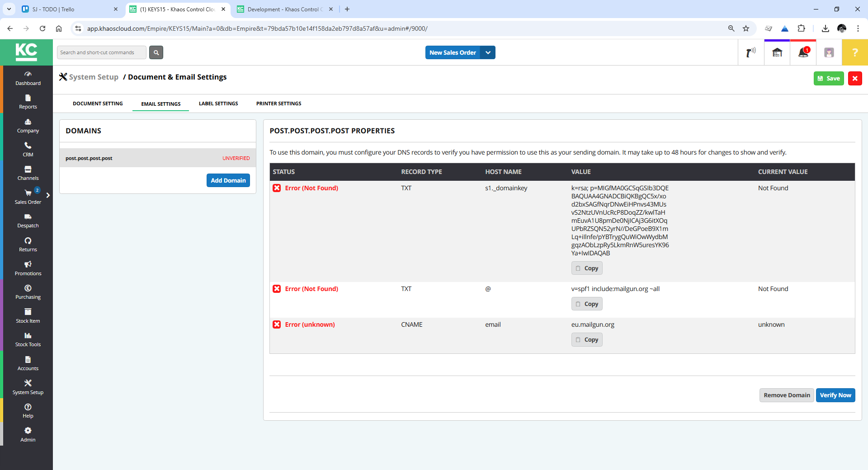The image size is (868, 470).
Task: Click the notifications bell icon
Action: [x=803, y=53]
